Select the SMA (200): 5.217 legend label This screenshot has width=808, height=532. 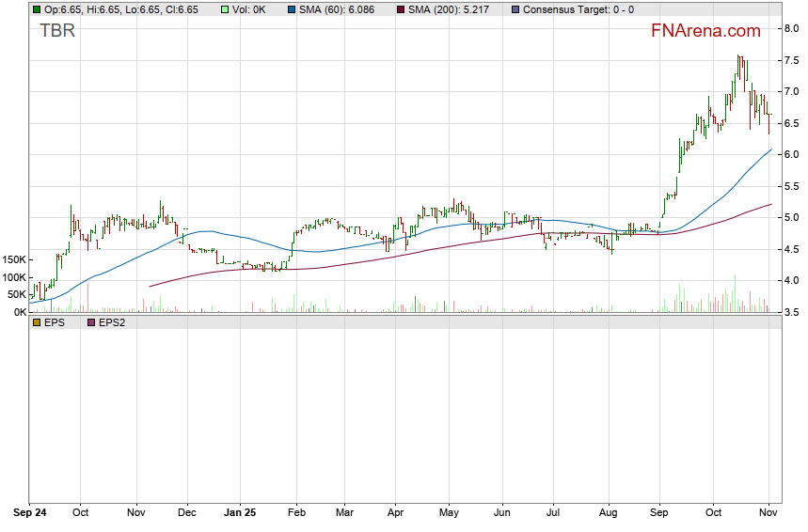pyautogui.click(x=451, y=9)
